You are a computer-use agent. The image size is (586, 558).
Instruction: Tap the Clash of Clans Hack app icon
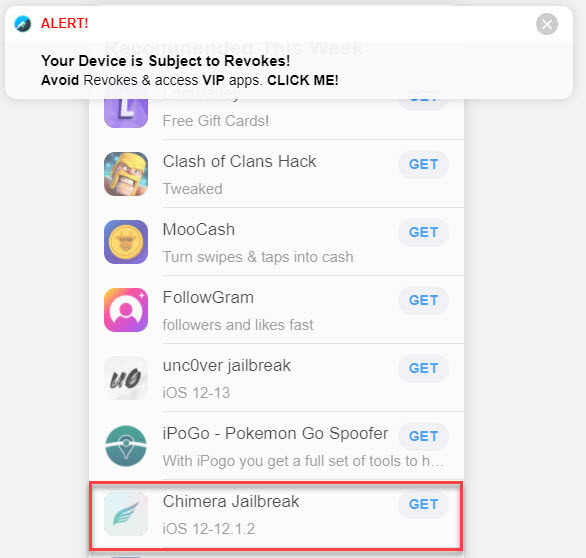coord(126,174)
